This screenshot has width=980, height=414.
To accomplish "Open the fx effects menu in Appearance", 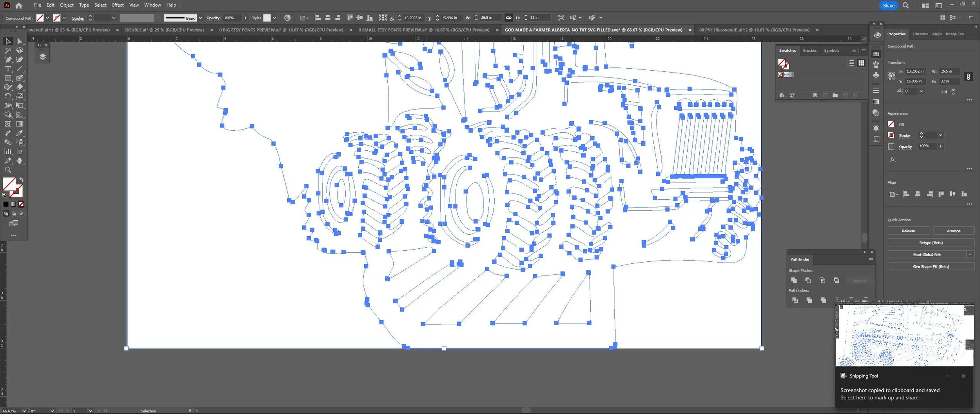I will point(893,160).
